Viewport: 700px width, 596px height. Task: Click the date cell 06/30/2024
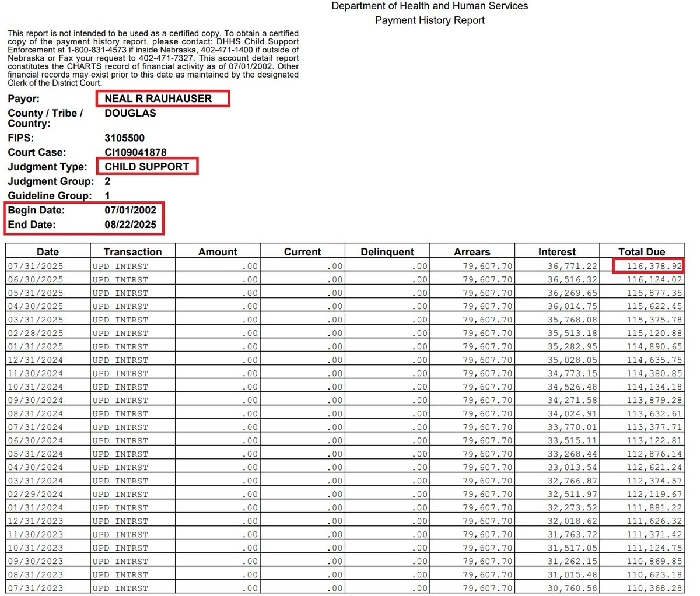click(36, 440)
